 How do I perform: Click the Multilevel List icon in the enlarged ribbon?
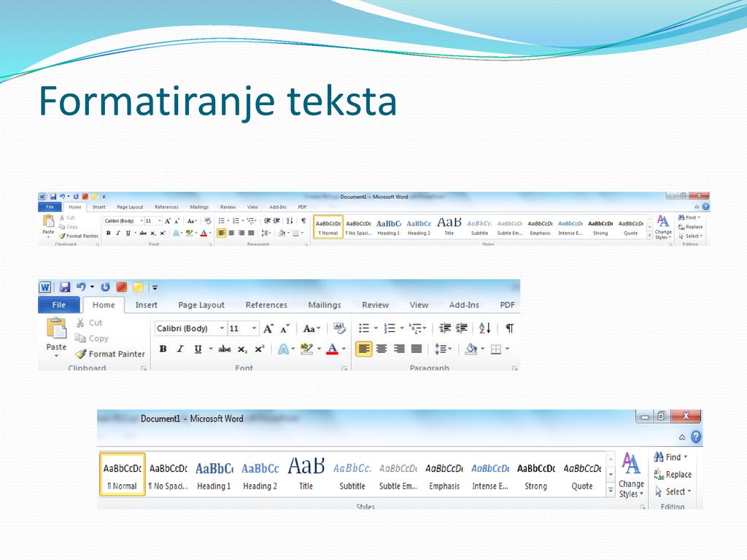click(415, 328)
